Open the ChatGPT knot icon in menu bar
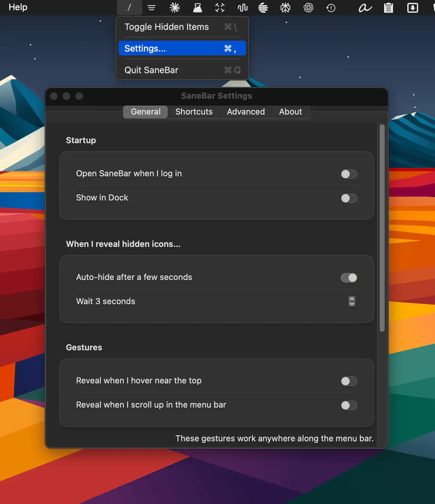This screenshot has width=435, height=504. pos(308,8)
